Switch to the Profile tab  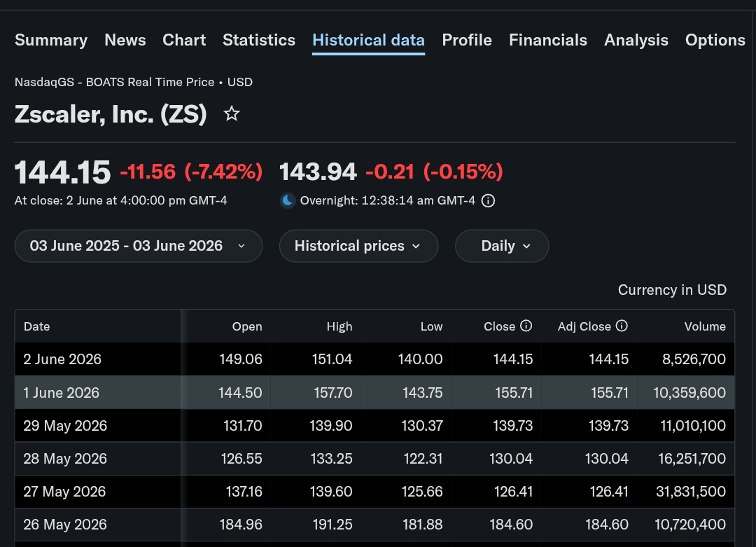[467, 40]
